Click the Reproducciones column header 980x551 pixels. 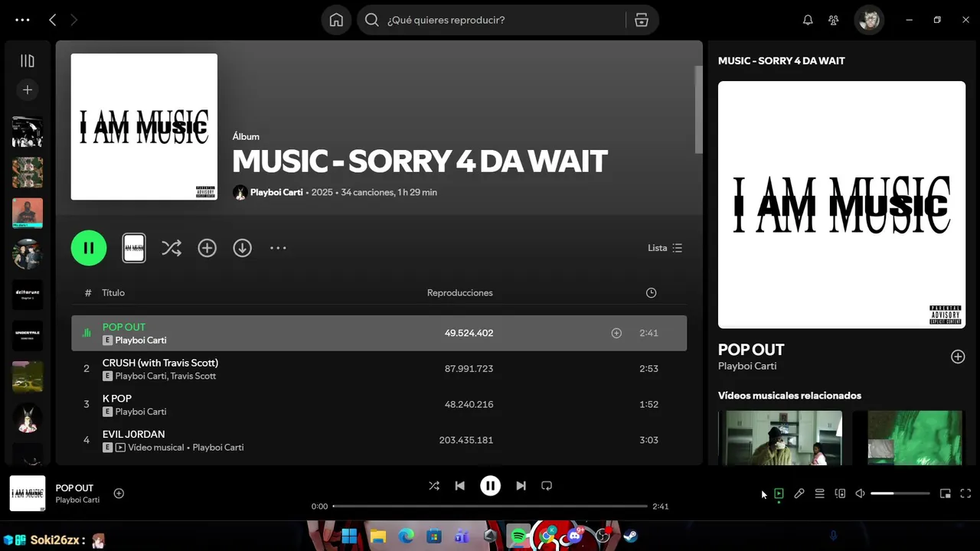coord(460,292)
